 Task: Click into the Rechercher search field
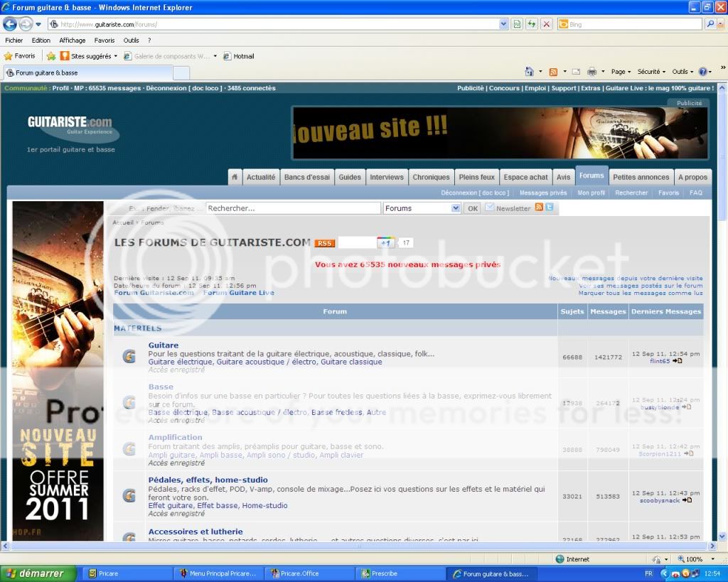tap(293, 208)
